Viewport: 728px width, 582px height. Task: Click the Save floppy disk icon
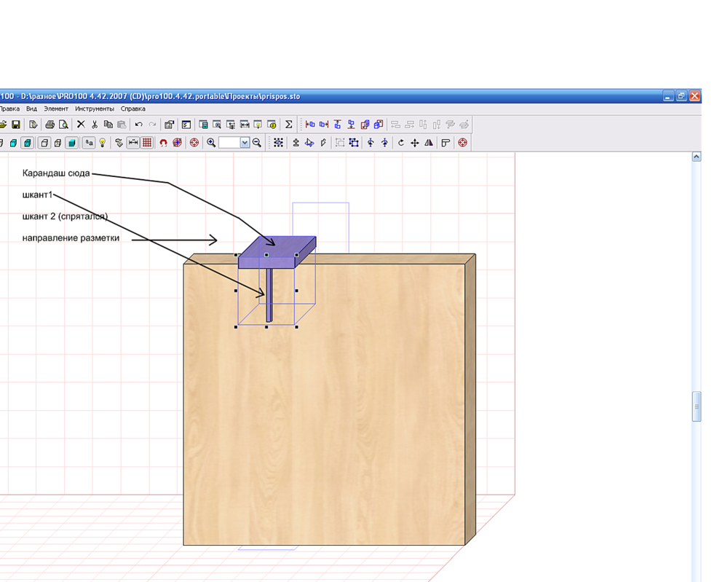coord(15,125)
